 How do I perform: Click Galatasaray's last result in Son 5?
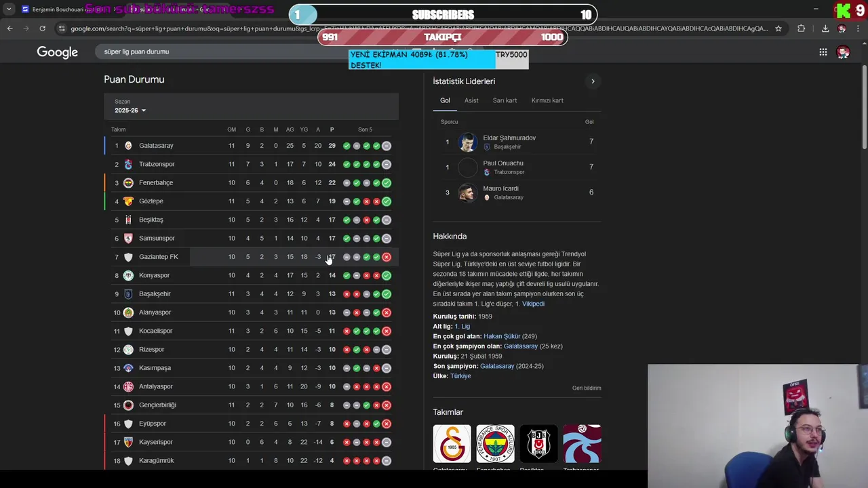pyautogui.click(x=387, y=146)
